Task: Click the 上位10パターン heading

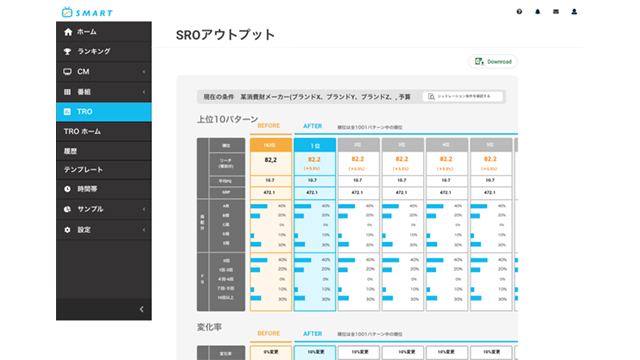Action: pyautogui.click(x=228, y=119)
